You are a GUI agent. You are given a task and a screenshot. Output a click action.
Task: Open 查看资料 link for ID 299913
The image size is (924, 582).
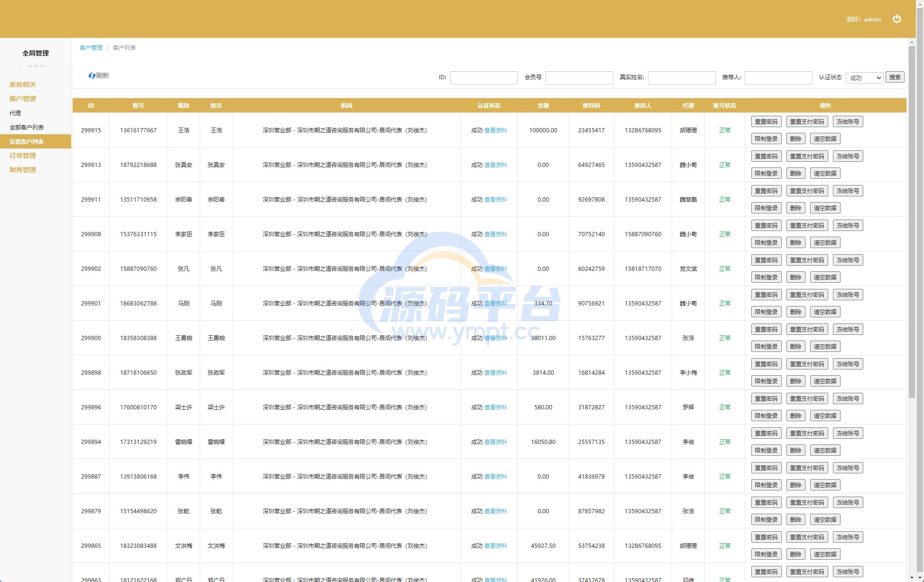pyautogui.click(x=496, y=165)
